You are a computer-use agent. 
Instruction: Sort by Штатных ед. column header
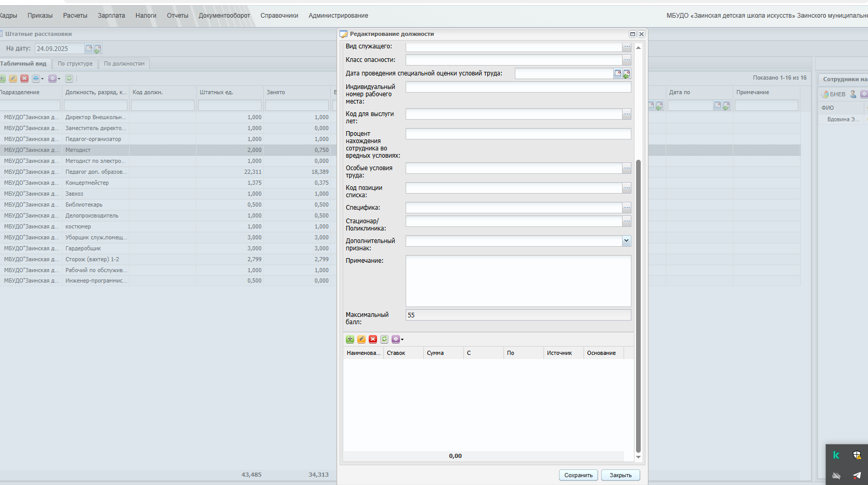pyautogui.click(x=229, y=92)
